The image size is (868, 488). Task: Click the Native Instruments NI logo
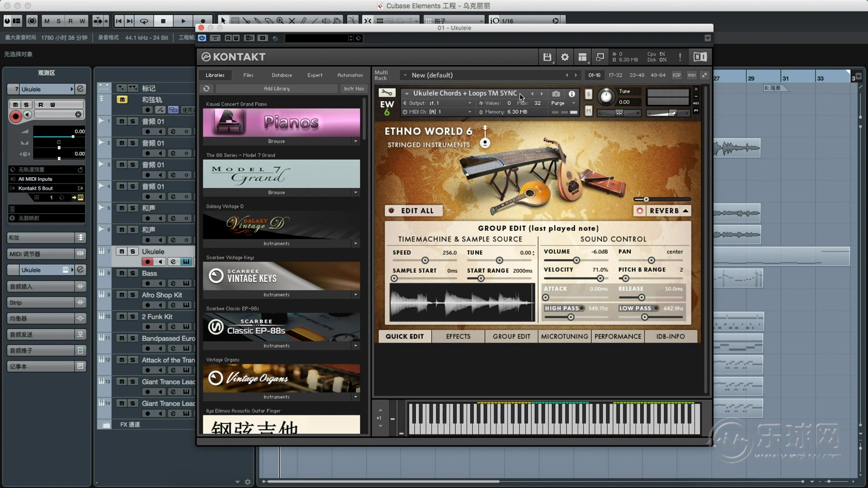700,57
